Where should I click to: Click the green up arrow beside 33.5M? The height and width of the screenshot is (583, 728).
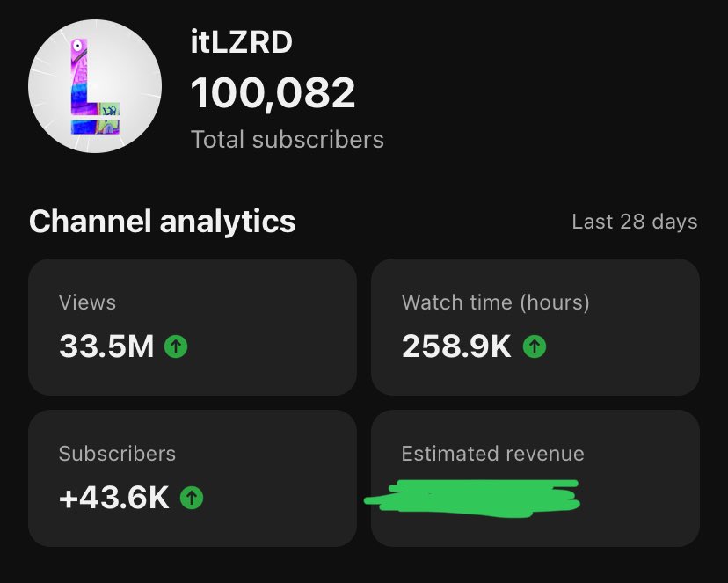[x=176, y=346]
